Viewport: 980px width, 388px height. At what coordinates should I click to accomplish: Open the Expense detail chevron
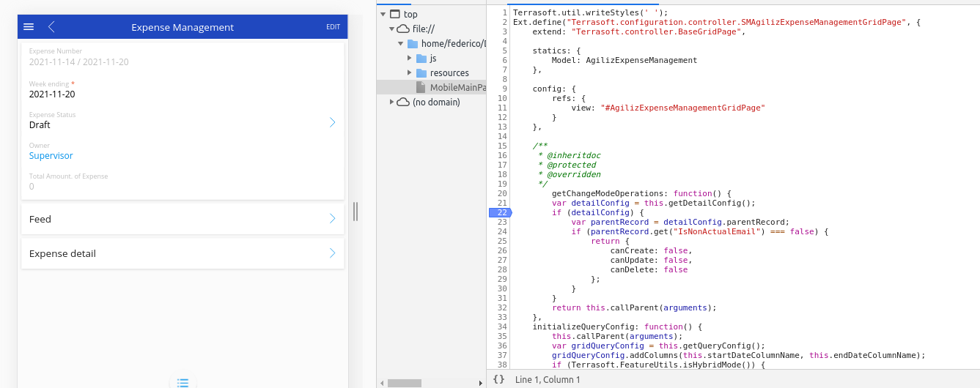332,253
